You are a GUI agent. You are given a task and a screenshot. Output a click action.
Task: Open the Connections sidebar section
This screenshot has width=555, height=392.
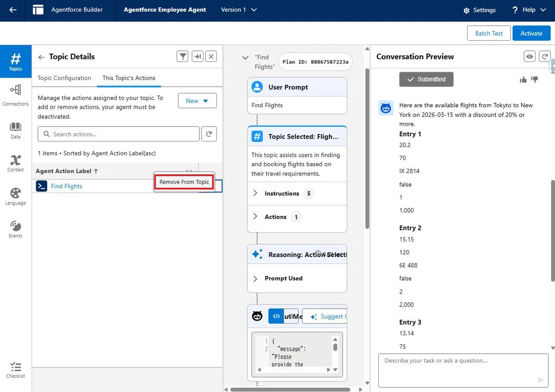point(16,95)
